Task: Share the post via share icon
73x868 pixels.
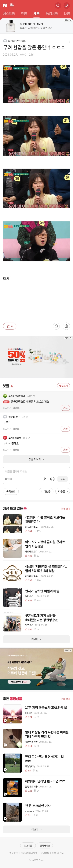Action: pos(66,326)
